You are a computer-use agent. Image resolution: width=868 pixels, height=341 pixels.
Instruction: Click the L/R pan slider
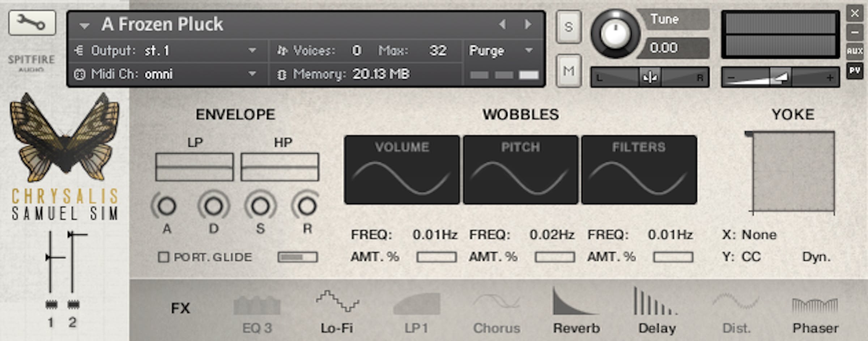click(x=650, y=77)
